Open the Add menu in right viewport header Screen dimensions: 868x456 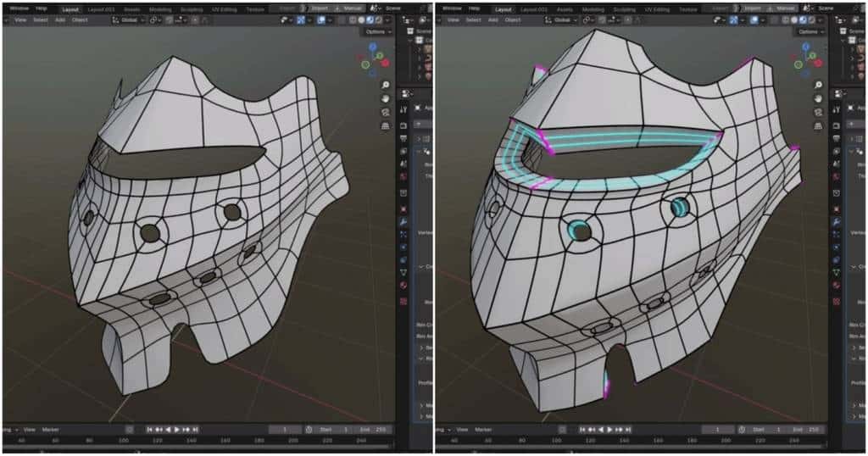492,20
